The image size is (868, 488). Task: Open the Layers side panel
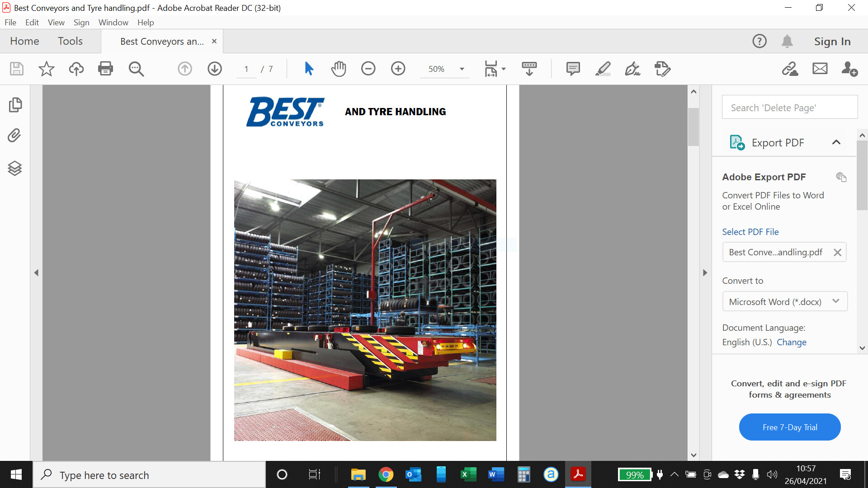[14, 168]
